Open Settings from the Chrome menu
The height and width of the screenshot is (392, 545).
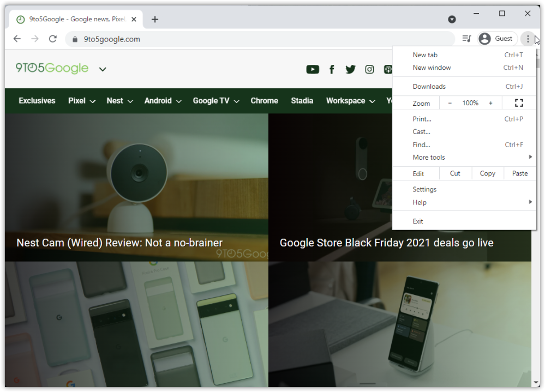(424, 190)
